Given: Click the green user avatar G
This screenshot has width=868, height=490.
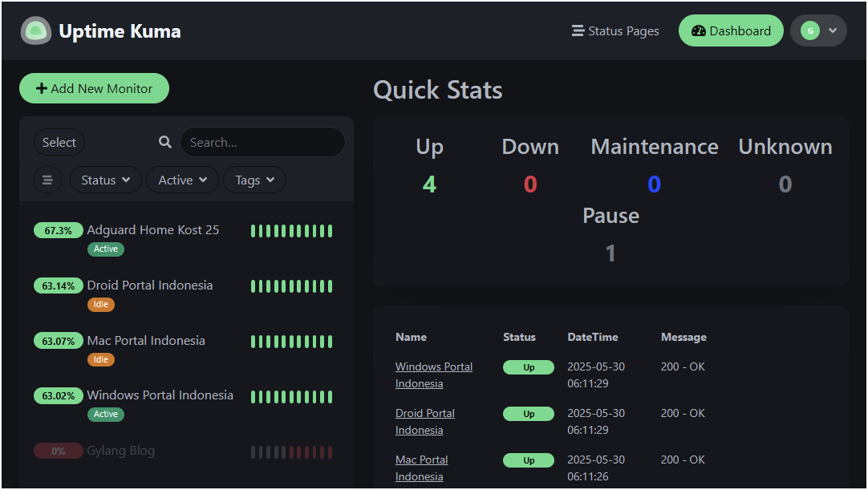Looking at the screenshot, I should pyautogui.click(x=810, y=31).
